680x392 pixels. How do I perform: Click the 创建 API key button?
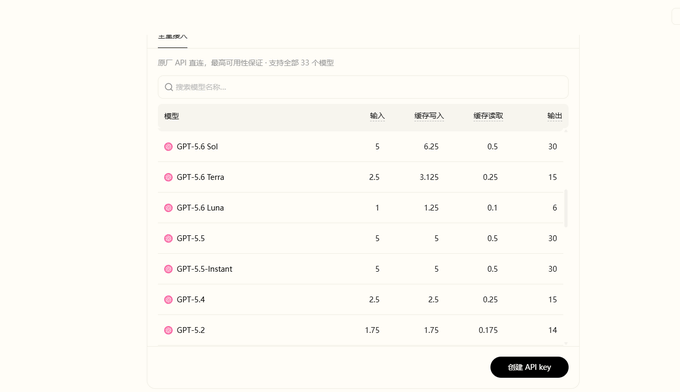529,367
